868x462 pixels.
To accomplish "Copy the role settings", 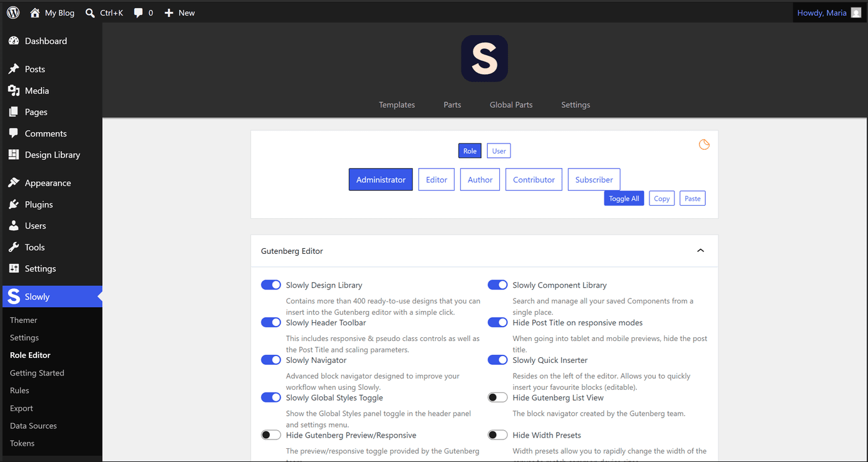I will click(662, 199).
